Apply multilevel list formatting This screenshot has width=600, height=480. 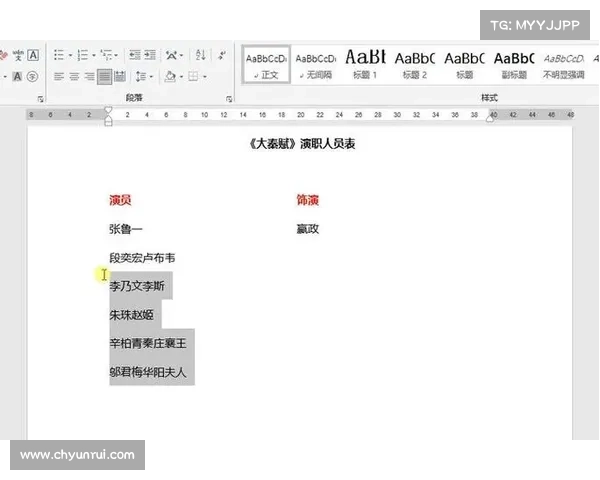[x=106, y=56]
